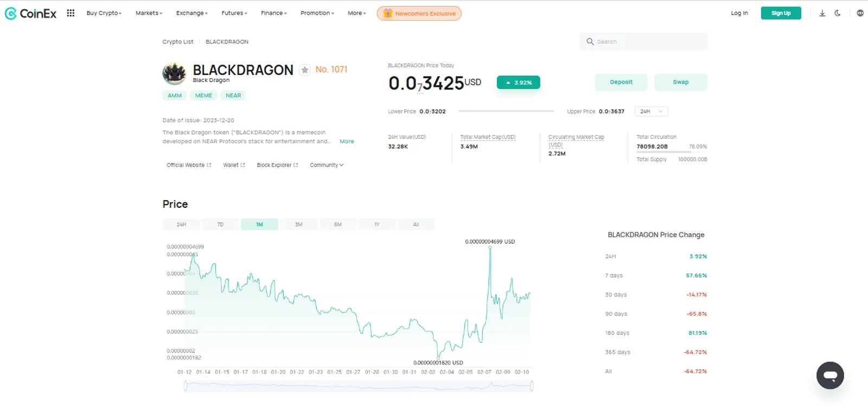The image size is (868, 406).
Task: Click external link icon beside Block Explorer
Action: tap(296, 165)
